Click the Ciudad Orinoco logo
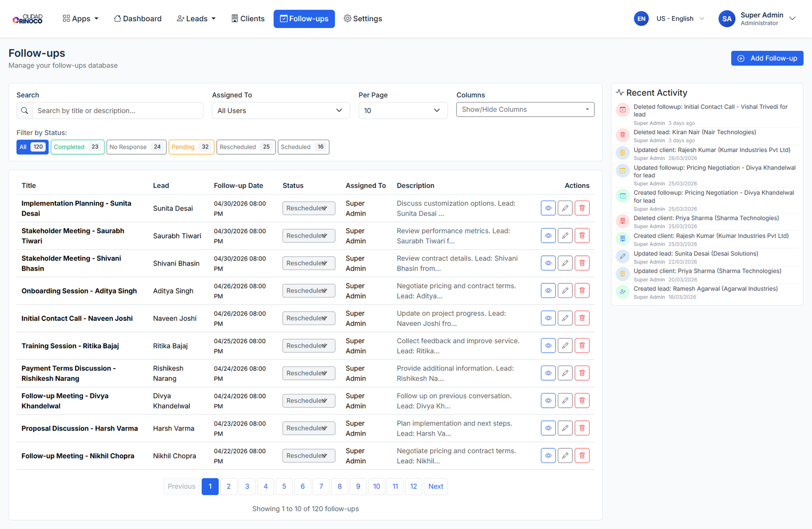The width and height of the screenshot is (812, 529). click(x=28, y=19)
